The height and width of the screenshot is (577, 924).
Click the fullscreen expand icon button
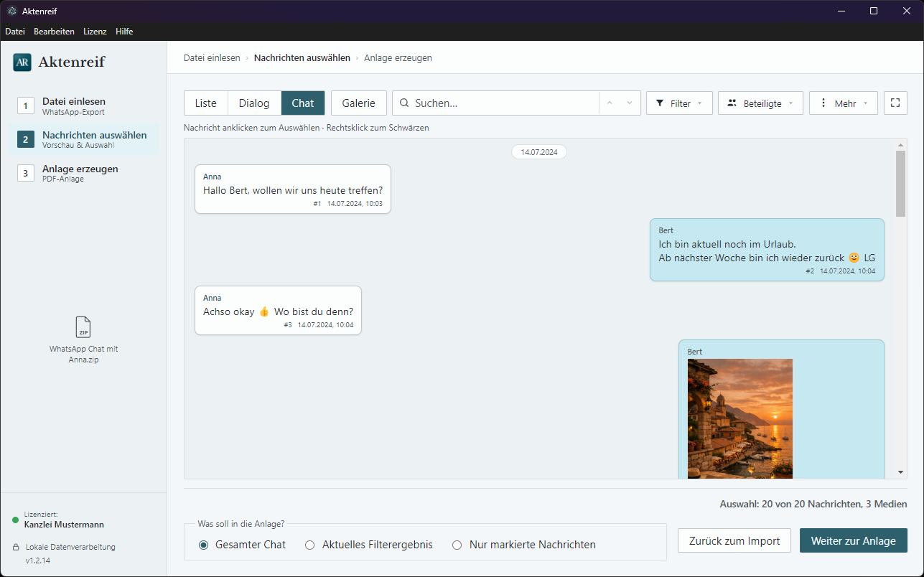point(895,103)
